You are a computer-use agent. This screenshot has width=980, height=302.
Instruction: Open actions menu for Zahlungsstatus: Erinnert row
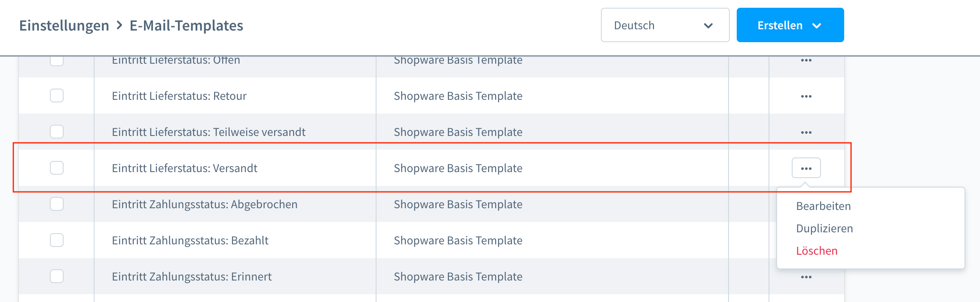pos(806,277)
